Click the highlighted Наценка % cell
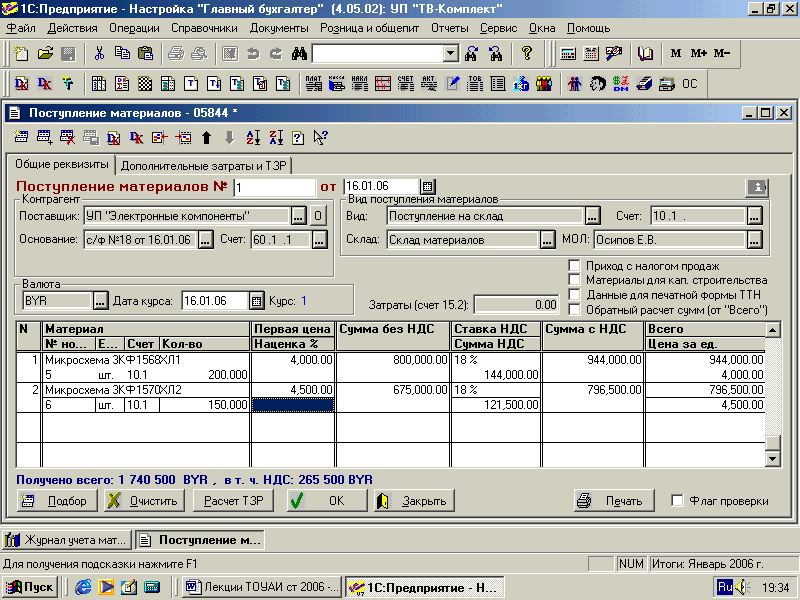The height and width of the screenshot is (600, 800). click(293, 405)
